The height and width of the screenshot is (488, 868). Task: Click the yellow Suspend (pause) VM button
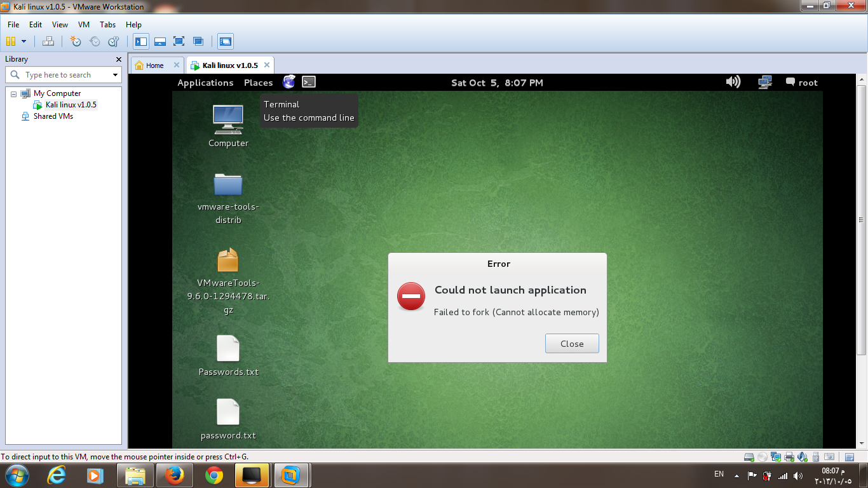(x=11, y=41)
